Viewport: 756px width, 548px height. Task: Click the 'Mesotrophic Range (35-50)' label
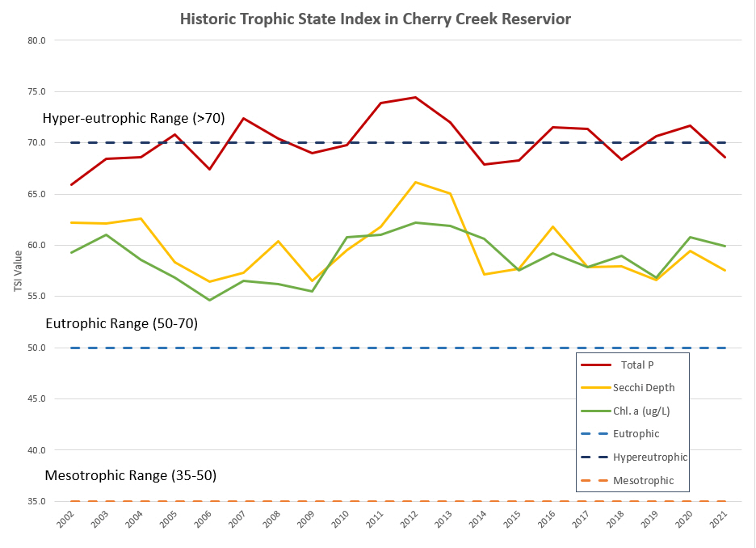(x=131, y=475)
